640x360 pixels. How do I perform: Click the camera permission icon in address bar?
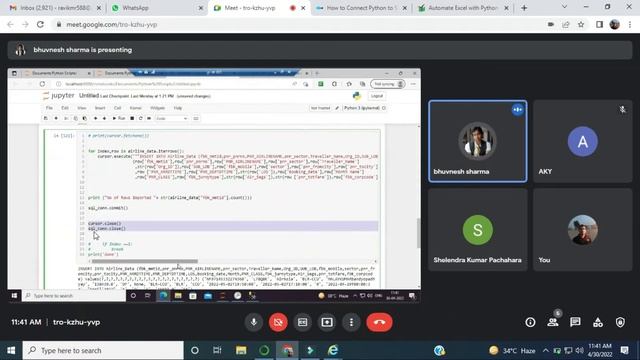tap(551, 24)
